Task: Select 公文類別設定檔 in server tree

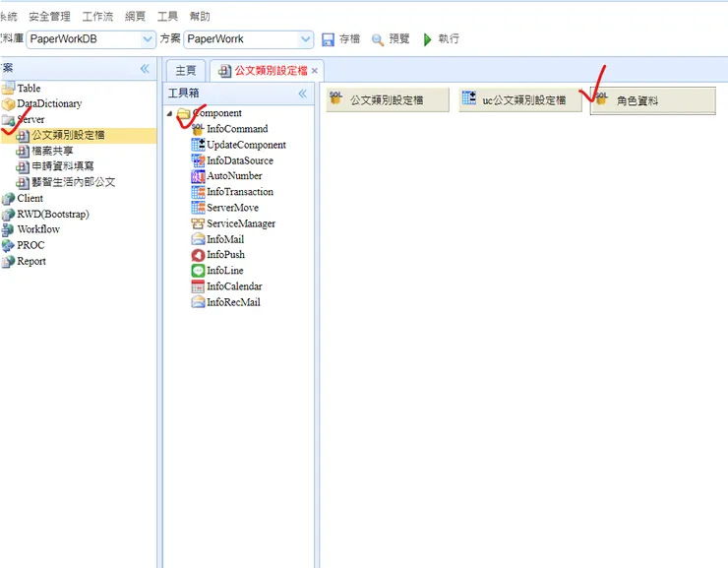Action: pos(68,135)
